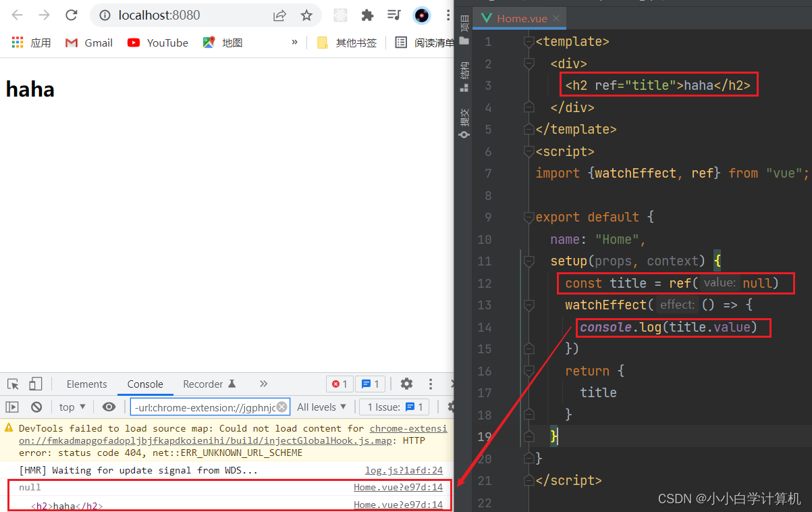This screenshot has height=512, width=812.
Task: Switch to the Console tab in DevTools
Action: (x=145, y=384)
